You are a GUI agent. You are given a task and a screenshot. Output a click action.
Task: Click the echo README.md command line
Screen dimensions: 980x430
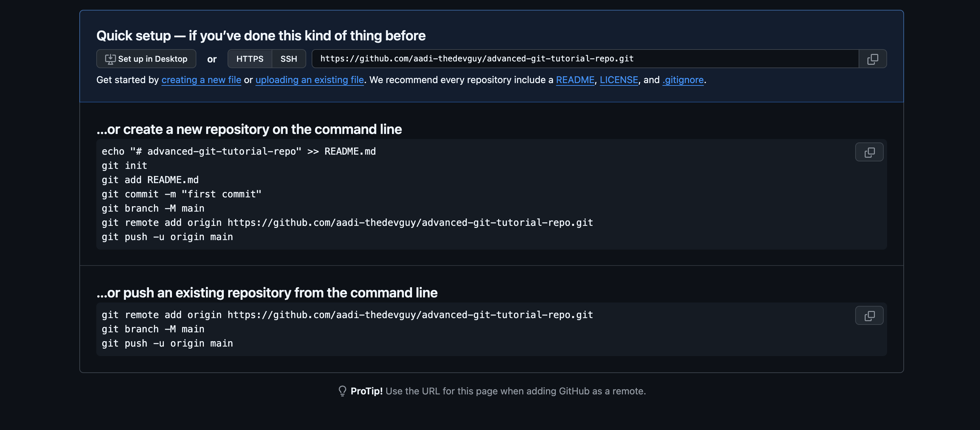238,152
